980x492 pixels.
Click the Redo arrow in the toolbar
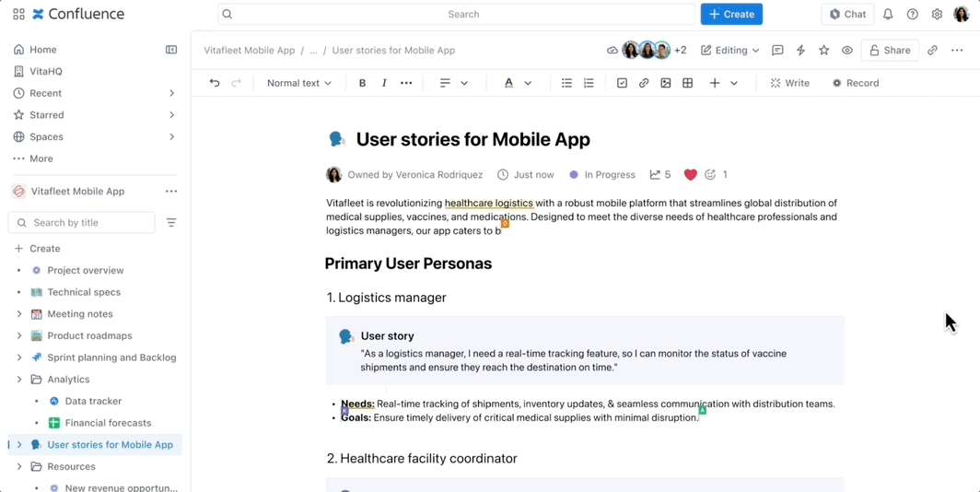(x=236, y=83)
